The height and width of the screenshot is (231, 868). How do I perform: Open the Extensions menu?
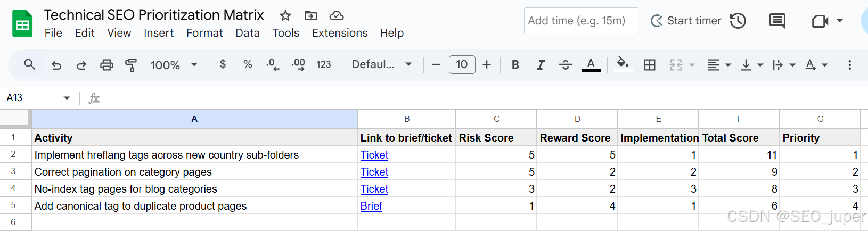click(340, 33)
